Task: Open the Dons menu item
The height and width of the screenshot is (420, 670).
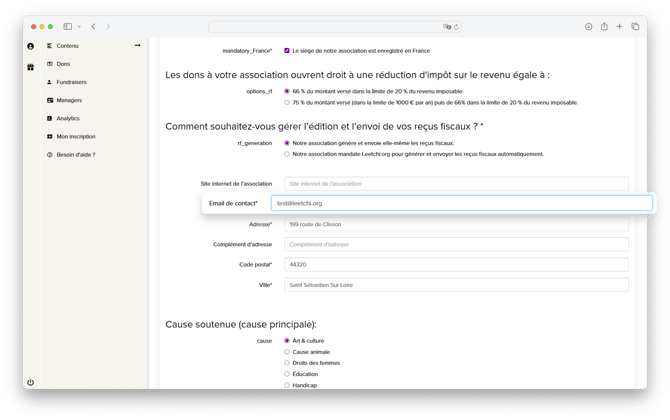Action: (x=63, y=64)
